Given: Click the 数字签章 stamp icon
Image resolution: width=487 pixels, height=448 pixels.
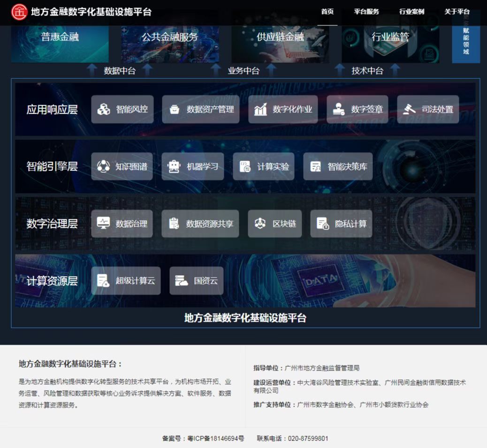Looking at the screenshot, I should pos(339,109).
